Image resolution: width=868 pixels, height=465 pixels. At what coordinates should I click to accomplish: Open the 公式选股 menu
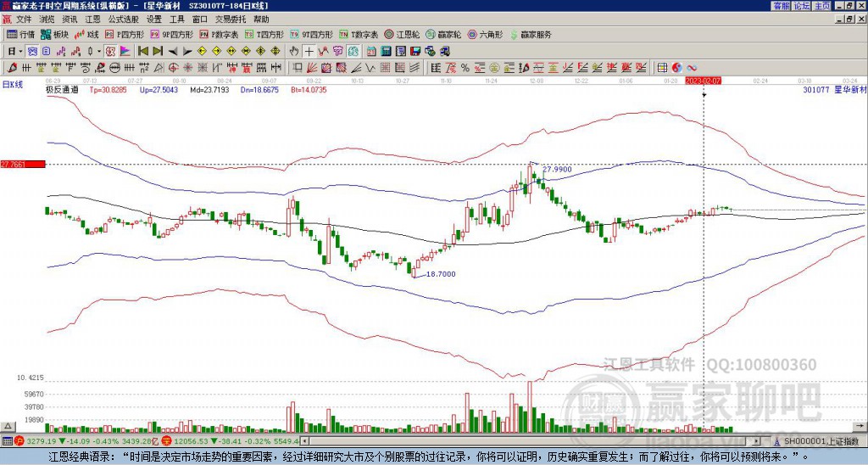point(123,18)
